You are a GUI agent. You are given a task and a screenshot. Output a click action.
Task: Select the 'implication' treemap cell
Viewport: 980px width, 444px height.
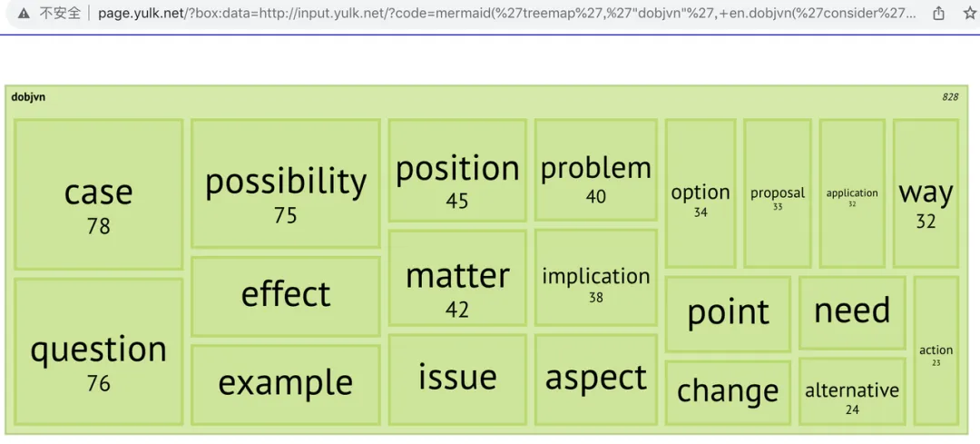[x=595, y=278]
